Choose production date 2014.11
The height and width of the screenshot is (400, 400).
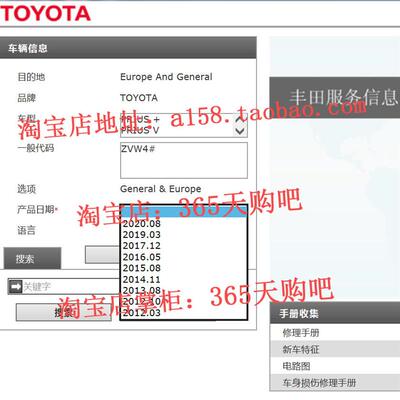pyautogui.click(x=141, y=279)
